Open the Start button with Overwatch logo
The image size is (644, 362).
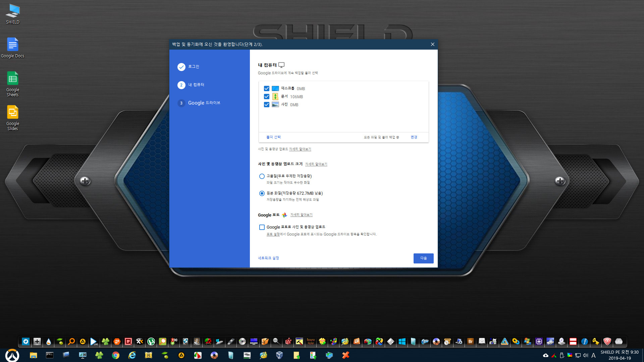pyautogui.click(x=12, y=355)
